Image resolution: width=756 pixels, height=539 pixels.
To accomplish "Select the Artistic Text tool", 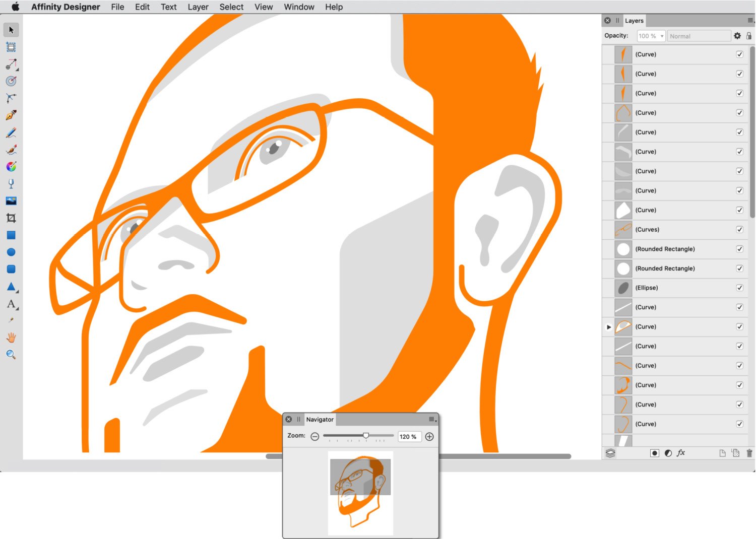I will (11, 304).
